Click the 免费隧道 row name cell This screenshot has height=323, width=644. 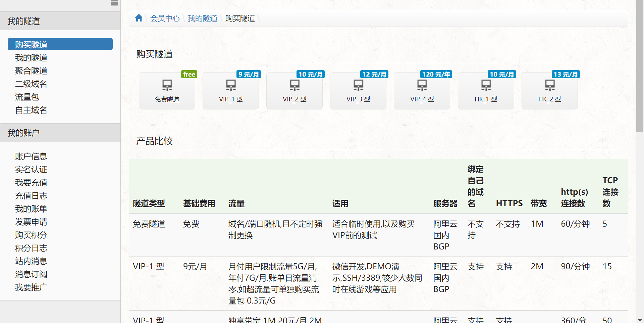[149, 224]
